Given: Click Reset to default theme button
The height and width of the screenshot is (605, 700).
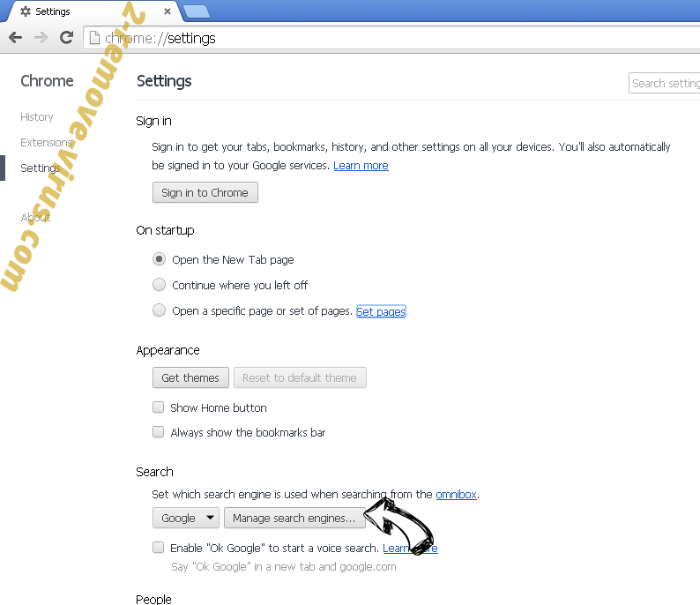Looking at the screenshot, I should (300, 377).
